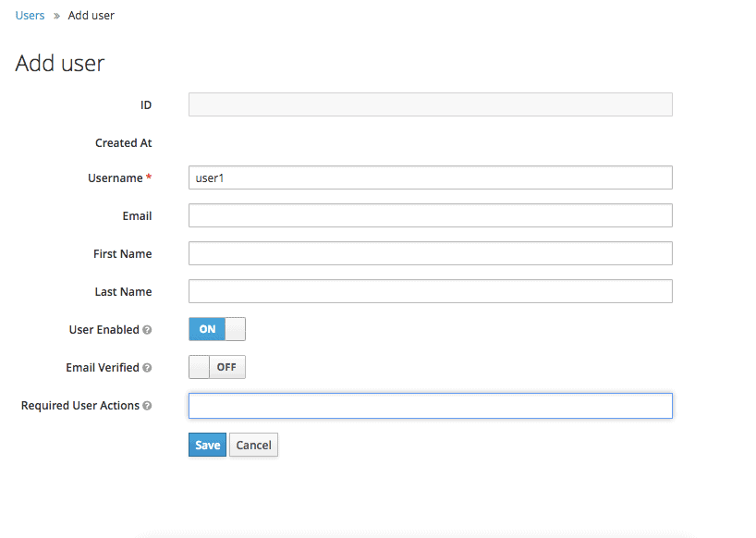Screen dimensions: 756x538
Task: Cancel adding the user
Action: pyautogui.click(x=253, y=445)
